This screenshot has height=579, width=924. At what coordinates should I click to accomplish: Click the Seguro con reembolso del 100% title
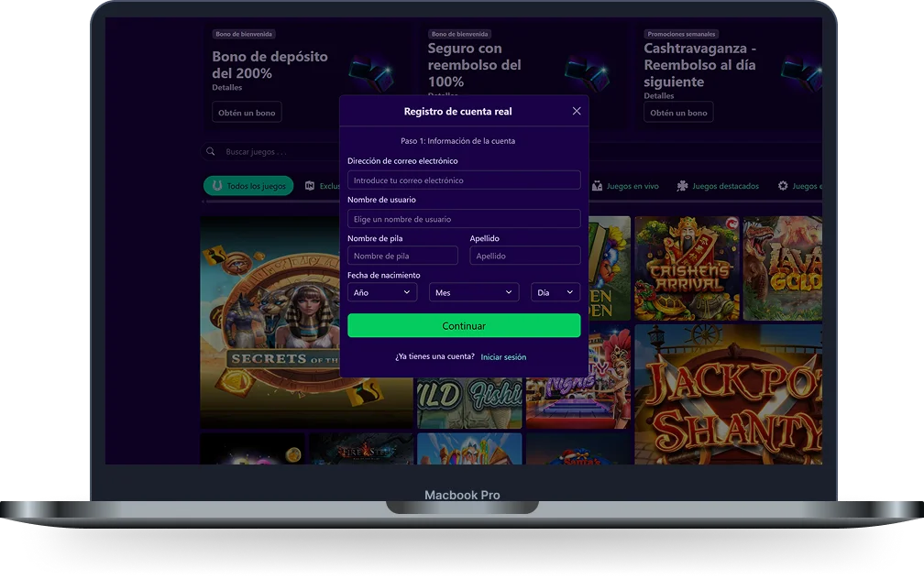coord(475,65)
